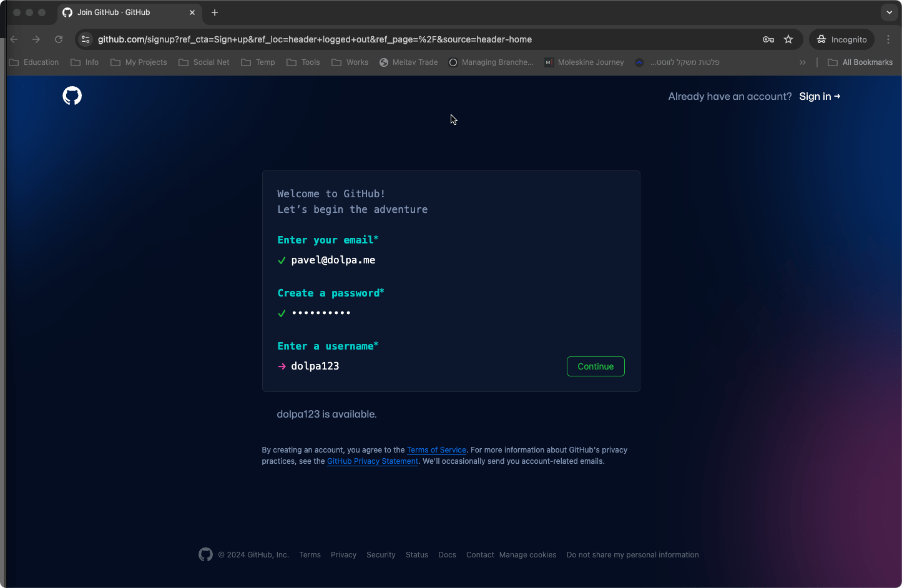
Task: Open the password manager key icon
Action: click(768, 39)
